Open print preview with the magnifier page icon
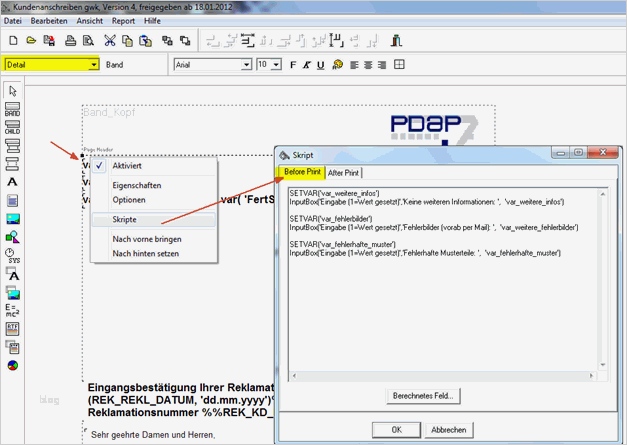This screenshot has height=445, width=627. tap(88, 40)
